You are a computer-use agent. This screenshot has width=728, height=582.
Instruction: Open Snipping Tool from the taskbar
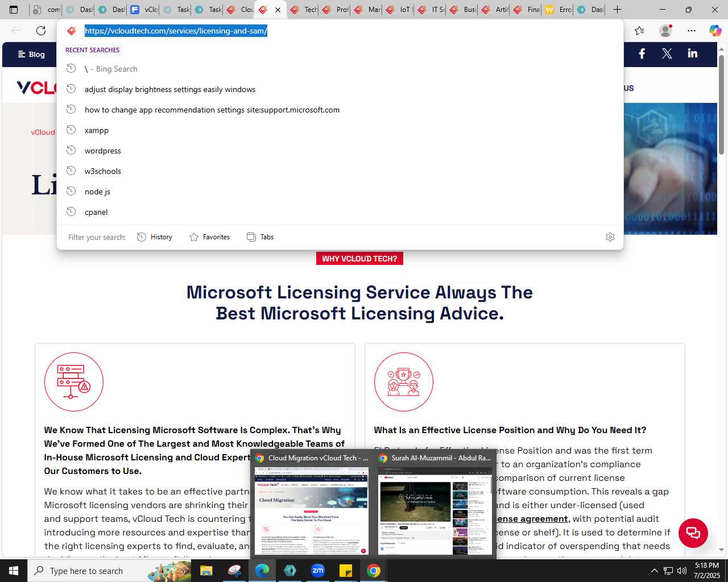(x=234, y=571)
